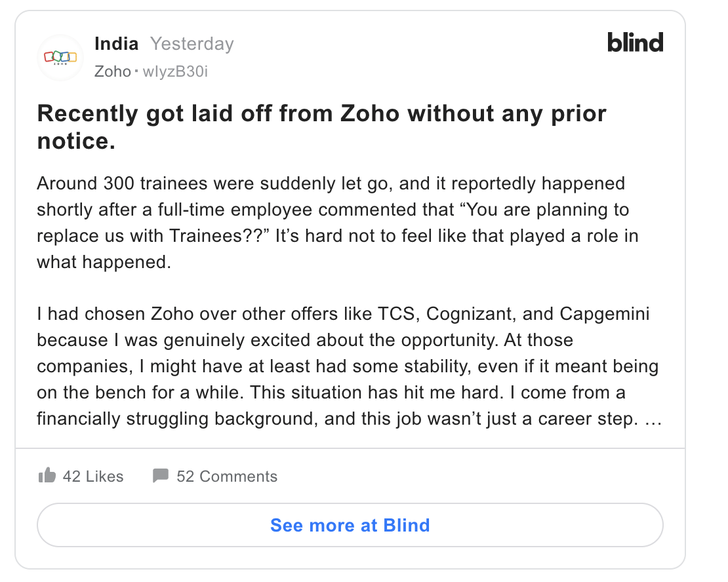Open the India channel label
Image resolution: width=728 pixels, height=582 pixels.
117,44
